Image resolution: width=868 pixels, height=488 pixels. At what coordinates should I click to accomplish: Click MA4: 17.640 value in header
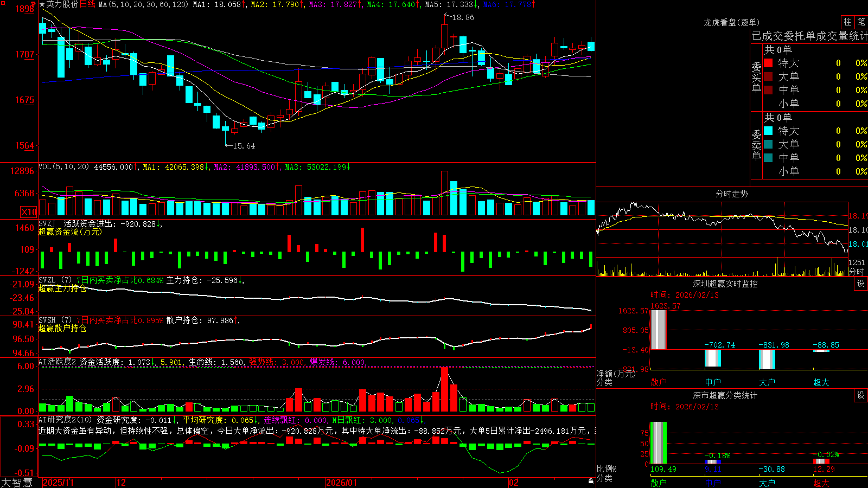point(393,4)
